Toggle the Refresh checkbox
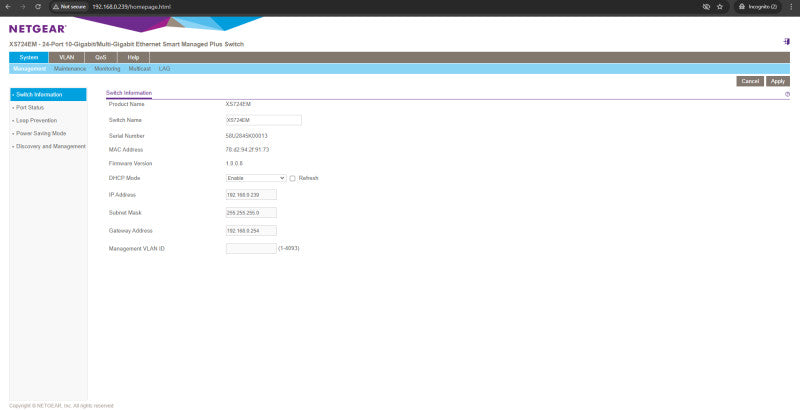The height and width of the screenshot is (410, 800). (292, 178)
